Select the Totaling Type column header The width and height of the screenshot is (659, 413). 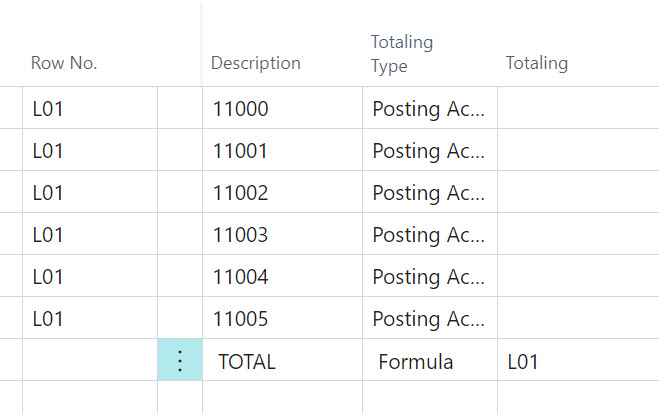point(402,53)
